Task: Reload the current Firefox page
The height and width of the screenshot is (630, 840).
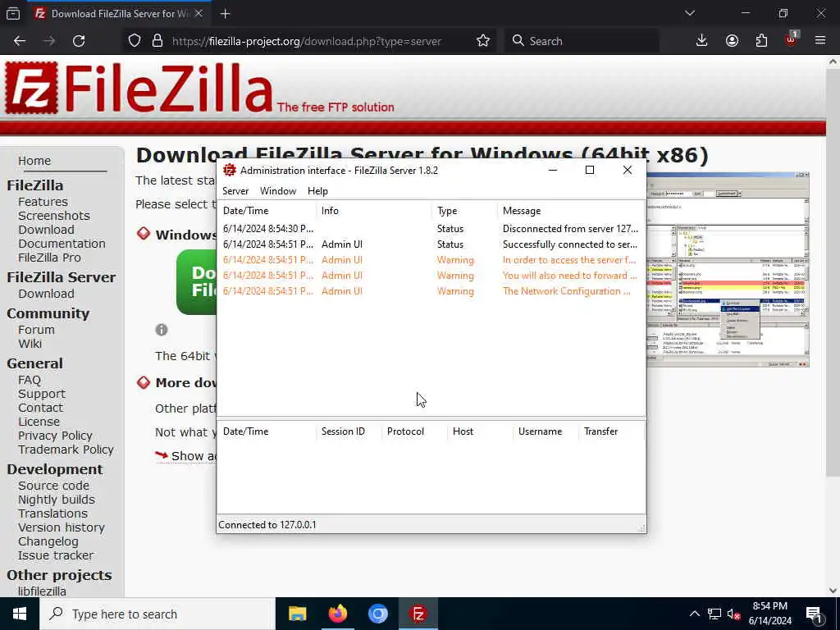Action: [x=79, y=41]
